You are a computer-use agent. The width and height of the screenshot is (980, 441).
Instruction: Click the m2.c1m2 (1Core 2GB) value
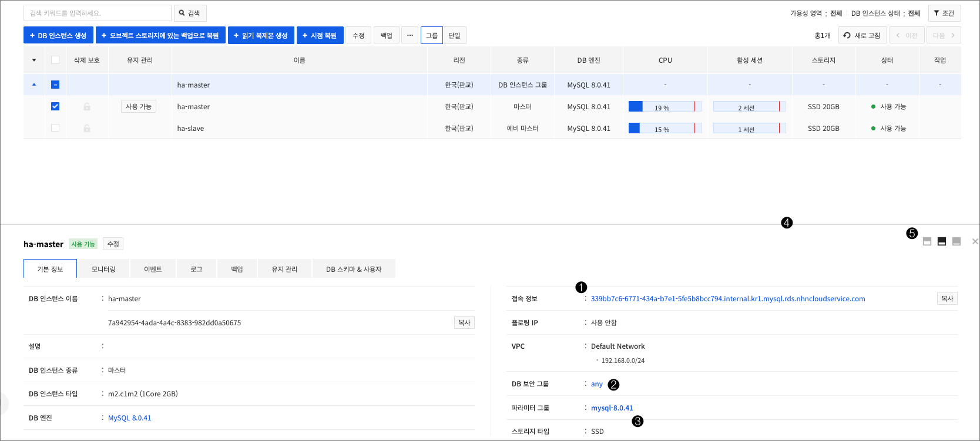(143, 394)
